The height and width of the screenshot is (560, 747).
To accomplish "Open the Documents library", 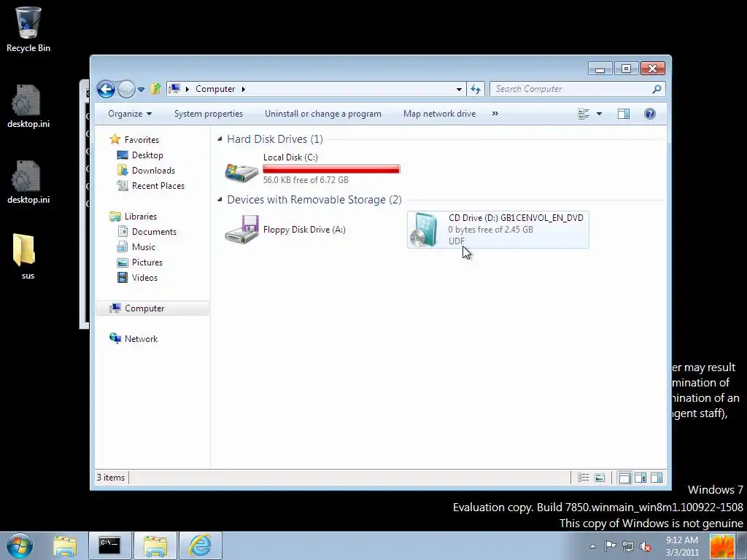I will (154, 231).
